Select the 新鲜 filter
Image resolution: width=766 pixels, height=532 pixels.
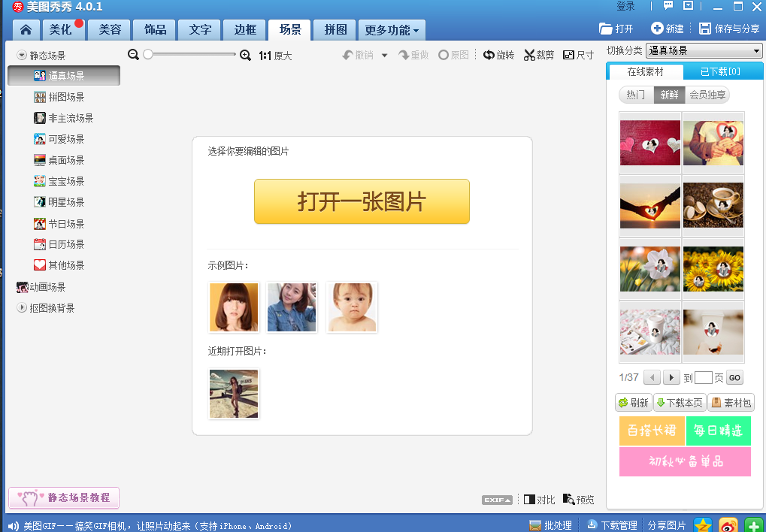point(669,95)
